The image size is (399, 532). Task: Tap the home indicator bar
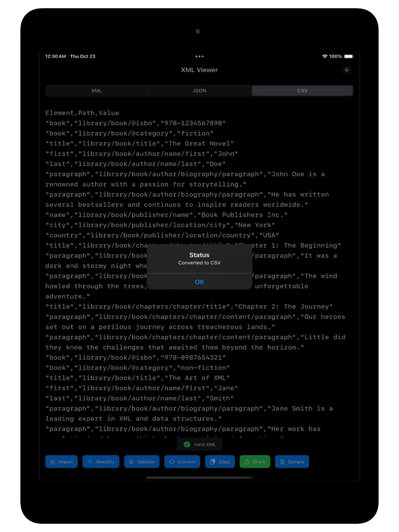click(x=199, y=478)
